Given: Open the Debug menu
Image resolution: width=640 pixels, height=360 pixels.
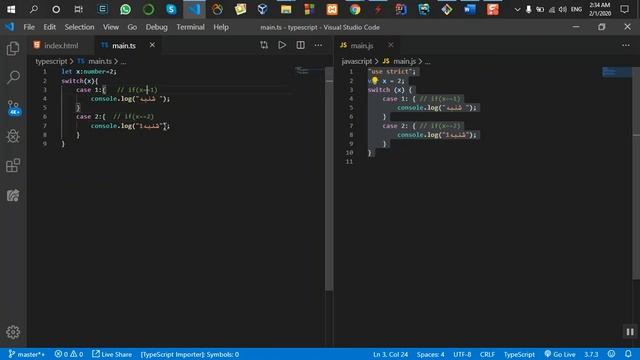Looking at the screenshot, I should pyautogui.click(x=156, y=27).
